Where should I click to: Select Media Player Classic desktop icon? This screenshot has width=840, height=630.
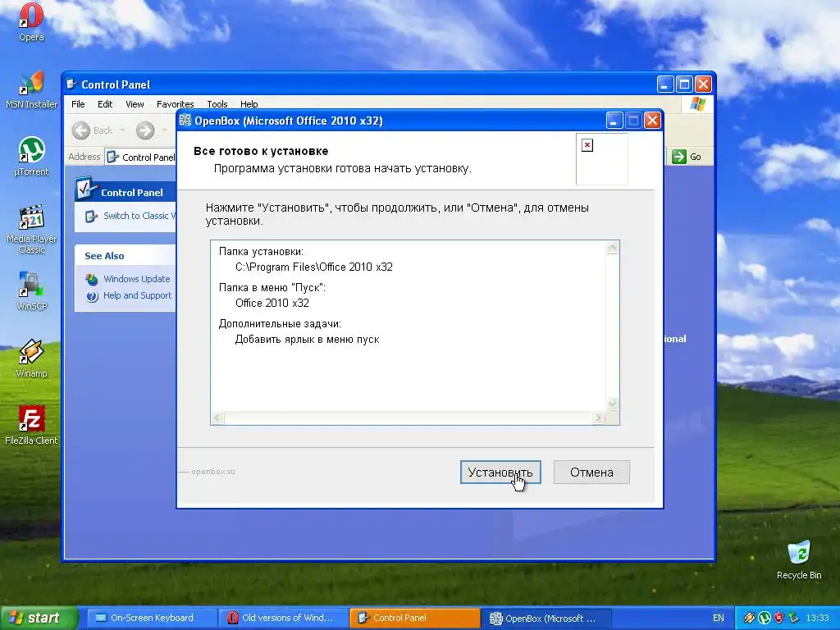31,229
